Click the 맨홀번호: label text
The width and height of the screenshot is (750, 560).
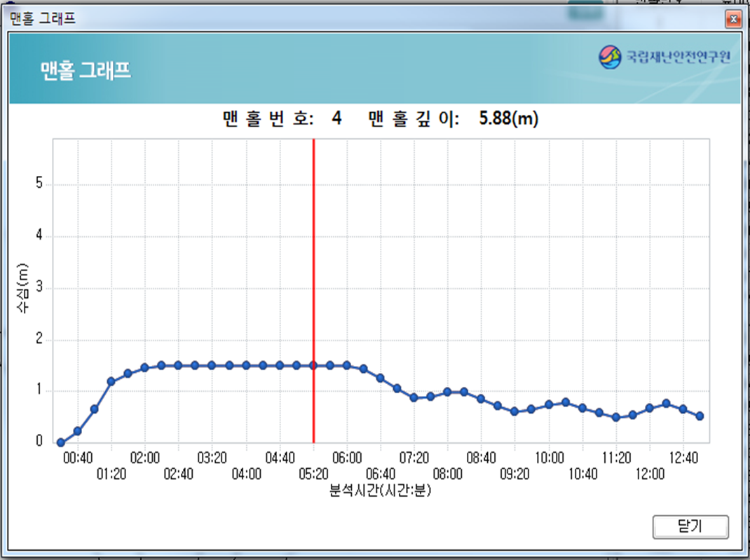click(268, 118)
